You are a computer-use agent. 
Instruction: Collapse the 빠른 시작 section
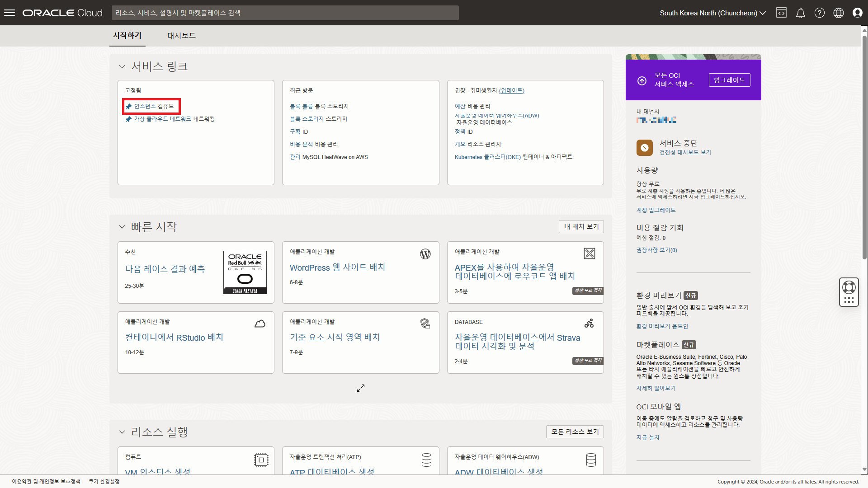[122, 227]
